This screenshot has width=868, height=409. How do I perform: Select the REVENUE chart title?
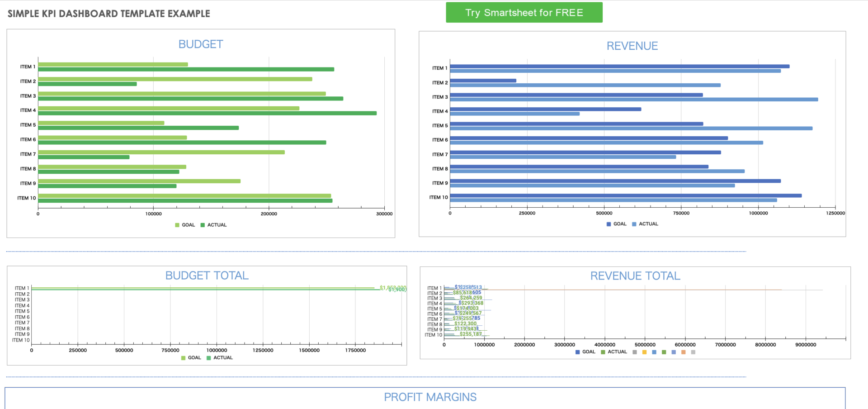(632, 45)
